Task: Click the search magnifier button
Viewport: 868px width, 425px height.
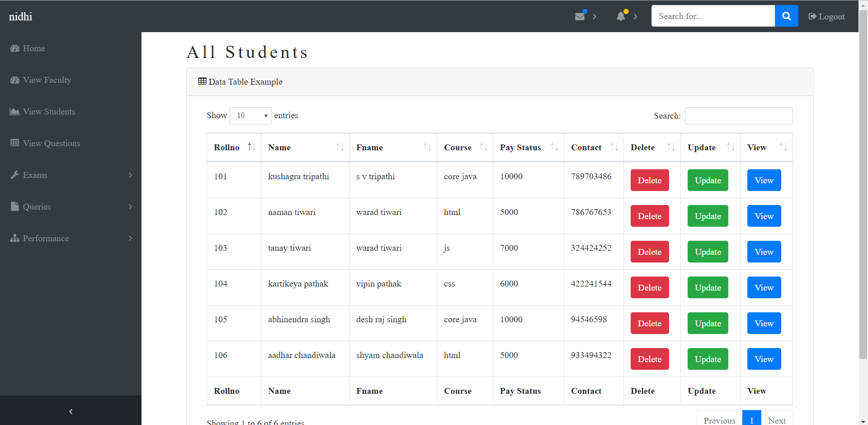Action: point(786,16)
